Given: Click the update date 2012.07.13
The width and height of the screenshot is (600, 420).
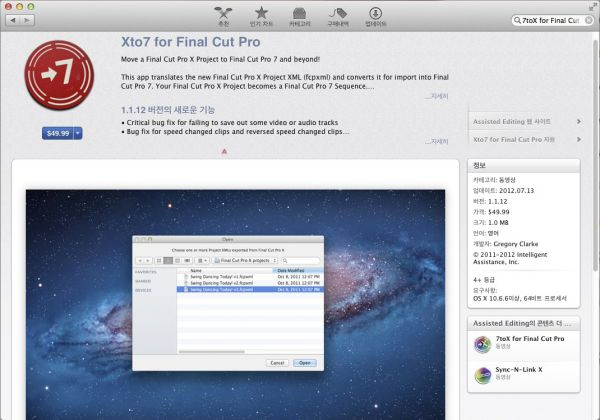Looking at the screenshot, I should (516, 190).
